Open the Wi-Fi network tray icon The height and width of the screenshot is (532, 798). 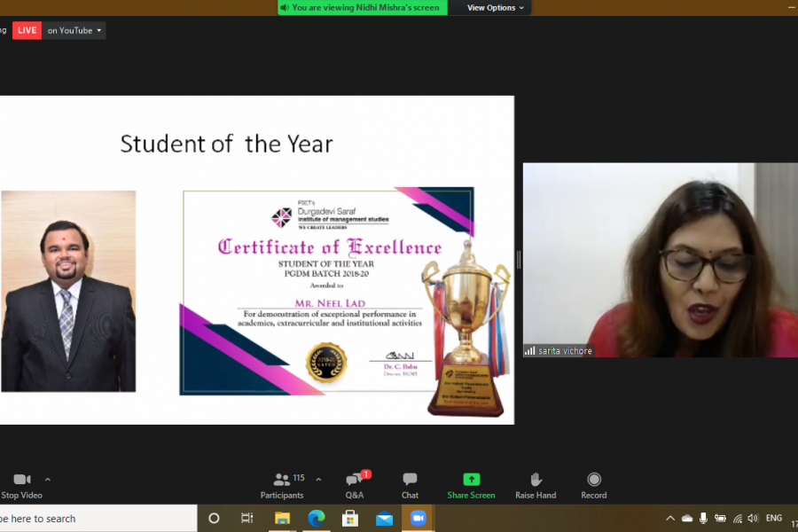738,518
